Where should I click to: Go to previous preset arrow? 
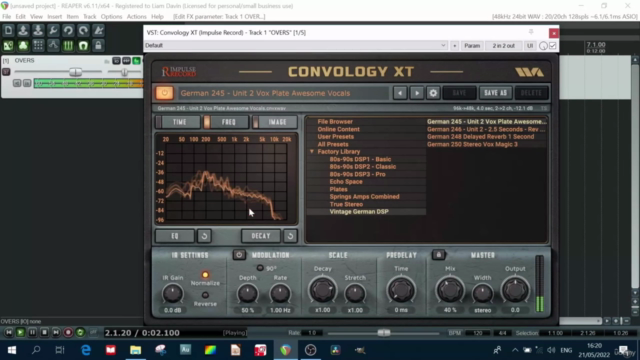click(x=400, y=93)
